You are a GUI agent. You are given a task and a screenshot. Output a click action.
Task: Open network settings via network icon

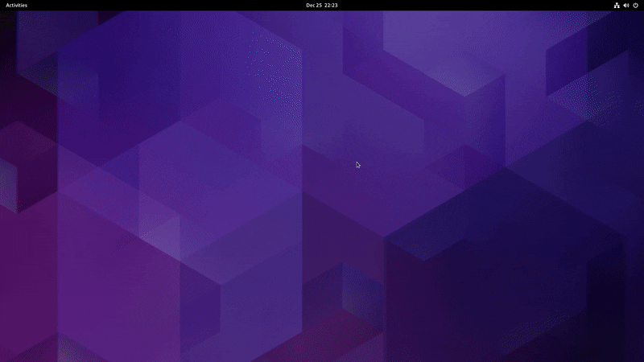617,5
